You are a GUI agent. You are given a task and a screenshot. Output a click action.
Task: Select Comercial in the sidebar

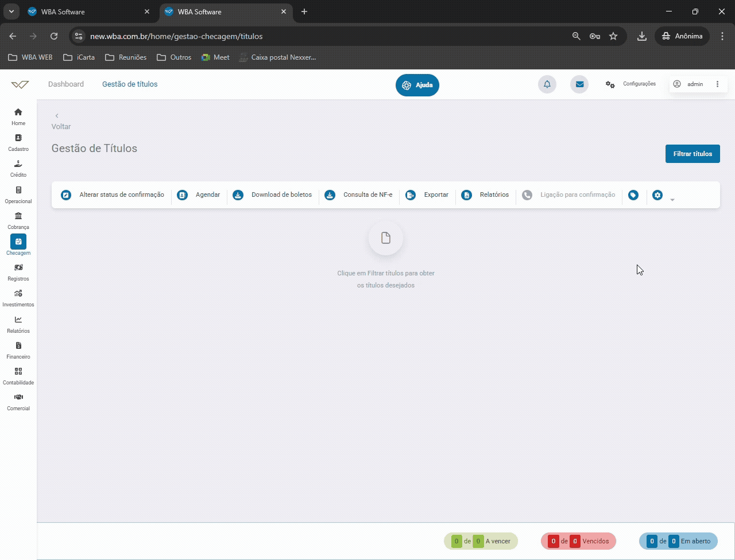tap(18, 402)
